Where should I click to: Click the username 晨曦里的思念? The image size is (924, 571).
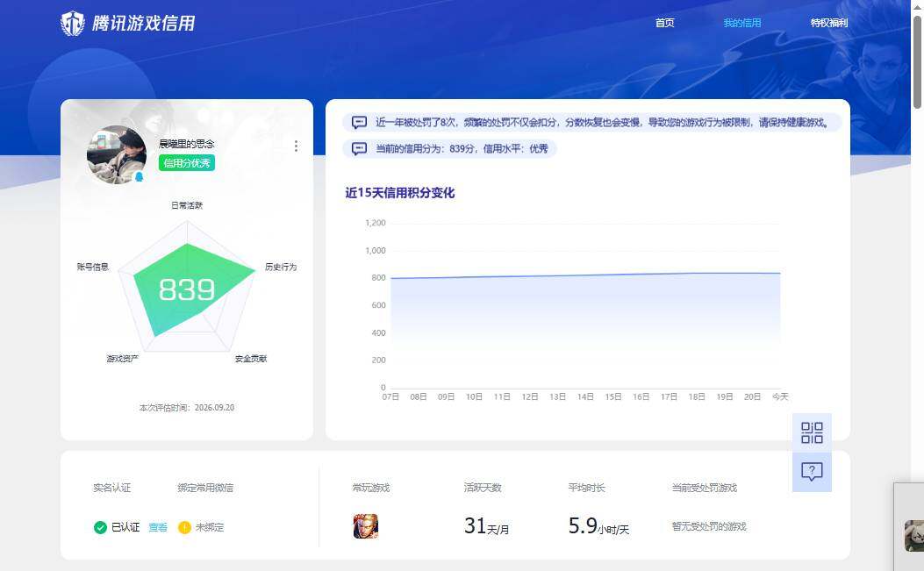click(x=186, y=143)
